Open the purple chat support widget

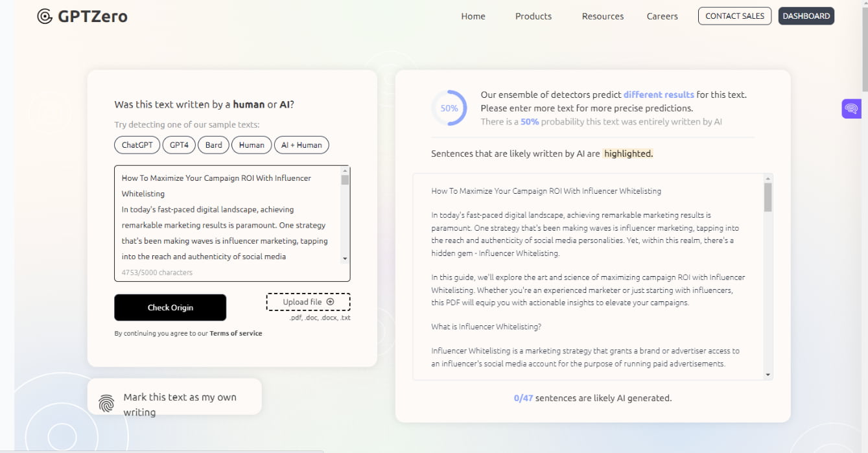pos(852,108)
